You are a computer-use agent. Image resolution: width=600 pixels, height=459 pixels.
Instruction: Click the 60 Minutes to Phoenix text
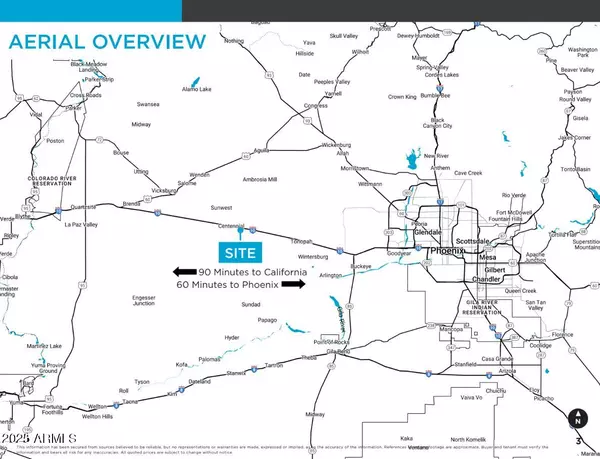pos(230,285)
